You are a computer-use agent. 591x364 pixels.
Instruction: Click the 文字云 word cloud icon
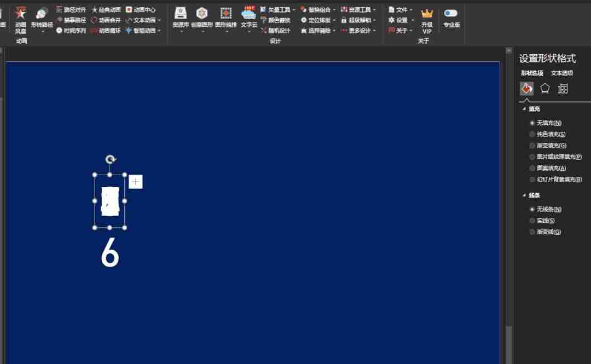pyautogui.click(x=249, y=18)
